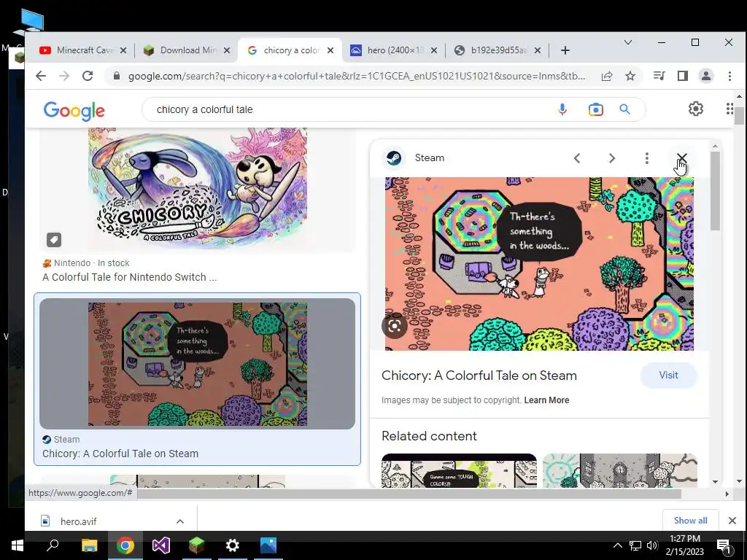Viewport: 747px width, 560px height.
Task: Reload the current page
Action: [x=88, y=76]
